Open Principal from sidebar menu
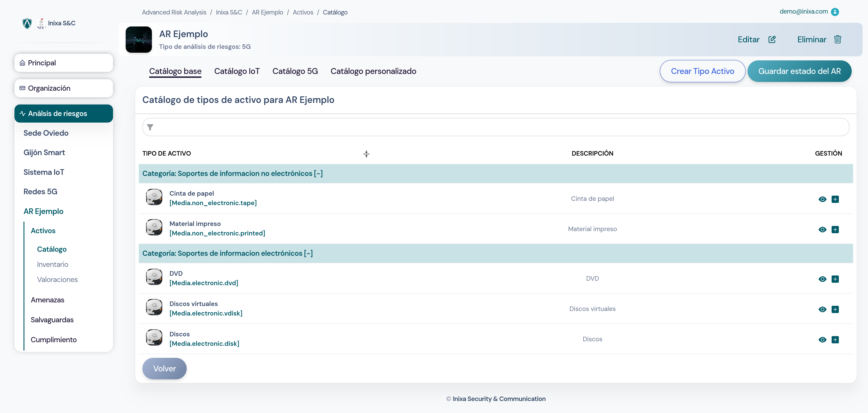Image resolution: width=868 pixels, height=413 pixels. [x=64, y=63]
